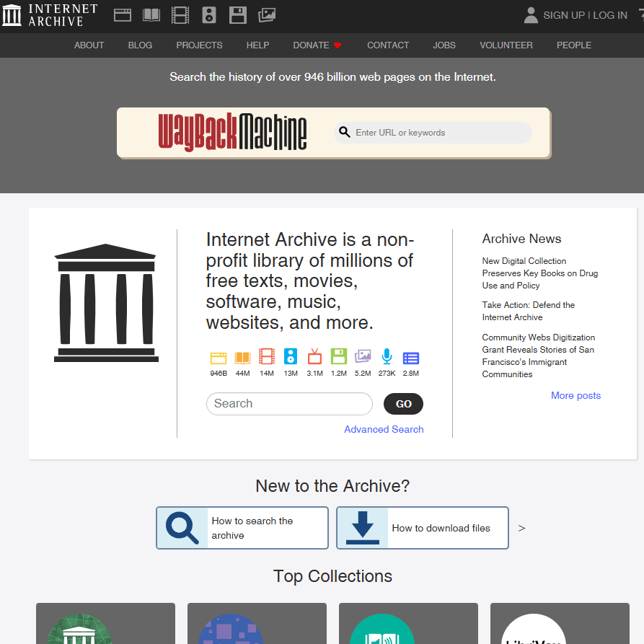Viewport: 644px width, 644px height.
Task: Open the Images icon in top bar
Action: point(267,15)
